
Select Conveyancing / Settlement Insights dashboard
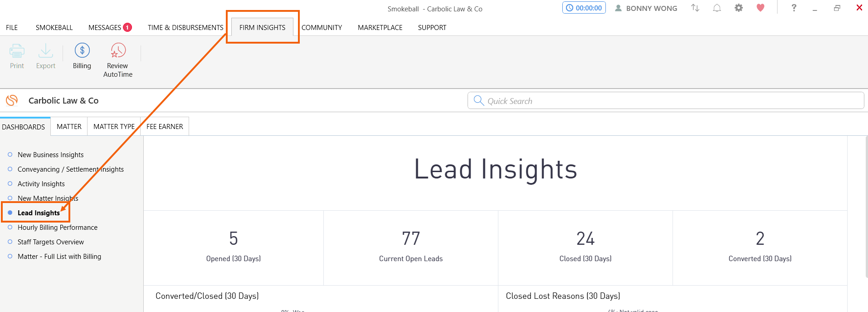pos(70,169)
